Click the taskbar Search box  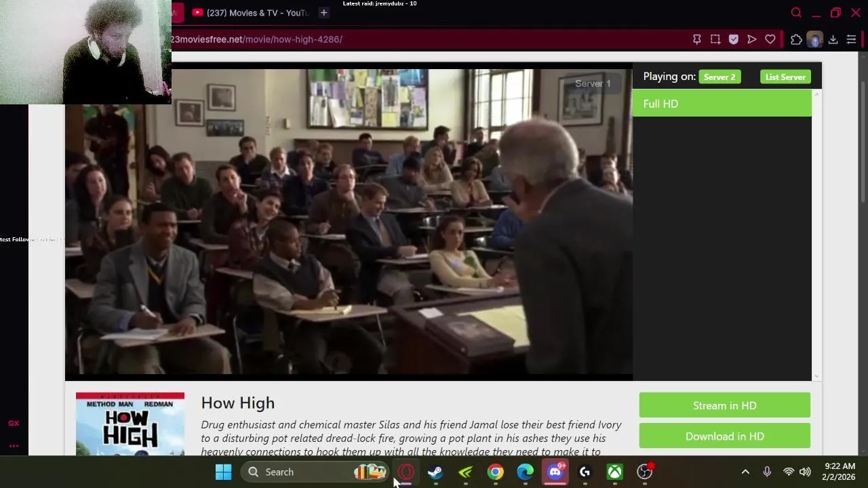click(x=315, y=472)
